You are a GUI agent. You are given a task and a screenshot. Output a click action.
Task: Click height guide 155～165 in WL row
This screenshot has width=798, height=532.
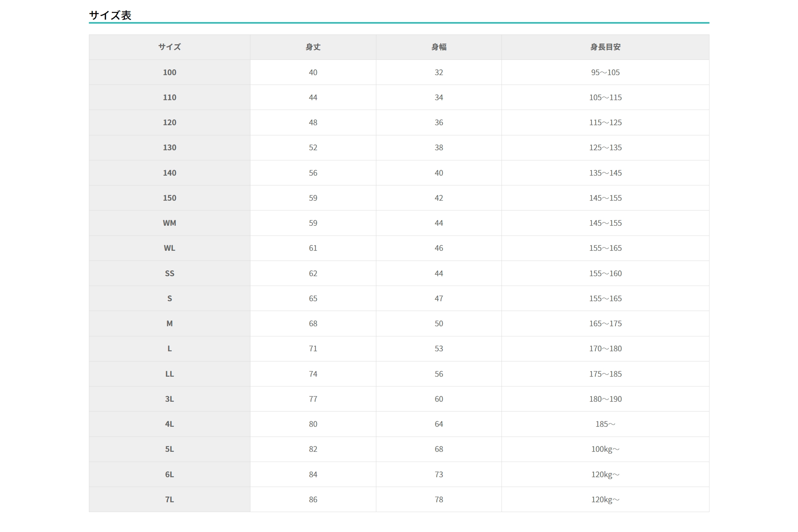pos(605,248)
